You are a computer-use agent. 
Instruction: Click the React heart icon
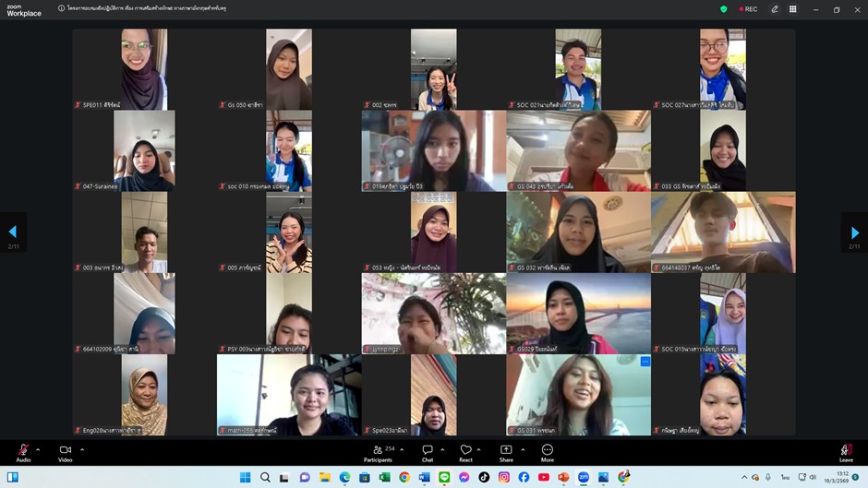click(x=465, y=451)
